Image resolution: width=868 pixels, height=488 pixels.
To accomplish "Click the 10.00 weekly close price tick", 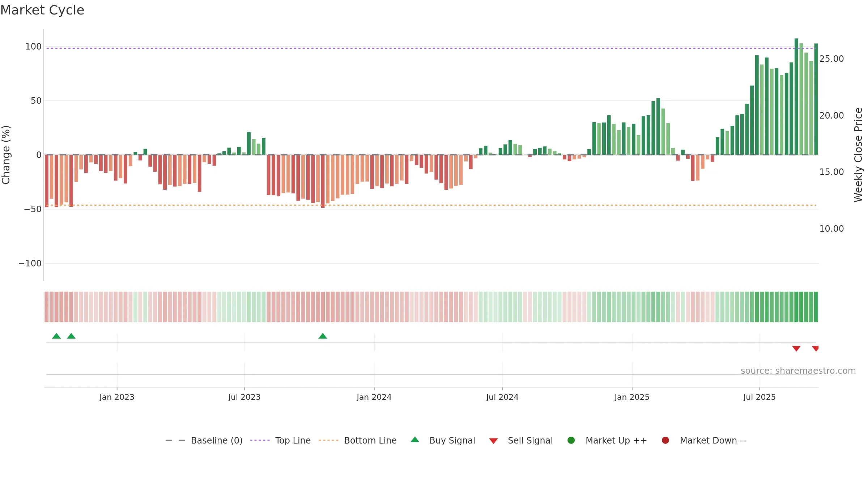I will (831, 228).
